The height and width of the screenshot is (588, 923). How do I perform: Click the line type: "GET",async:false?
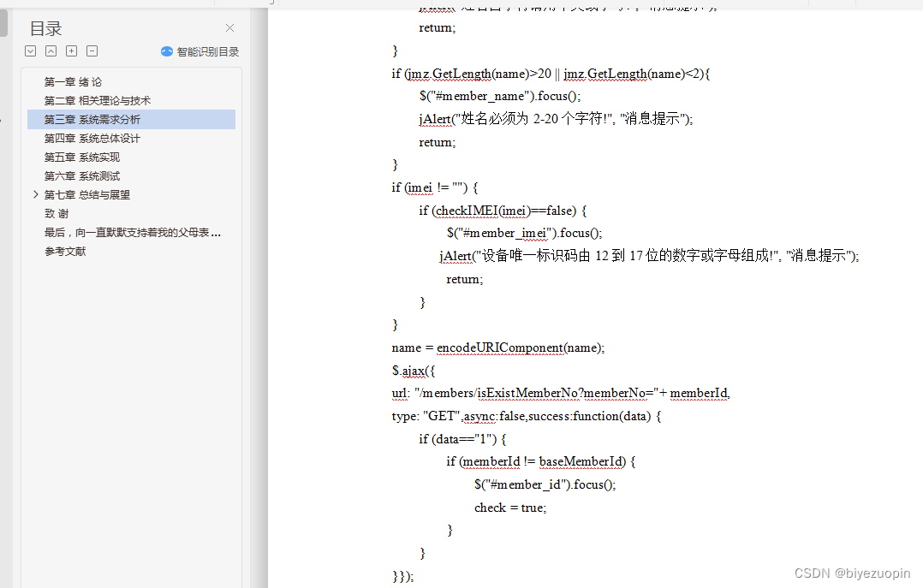point(527,416)
